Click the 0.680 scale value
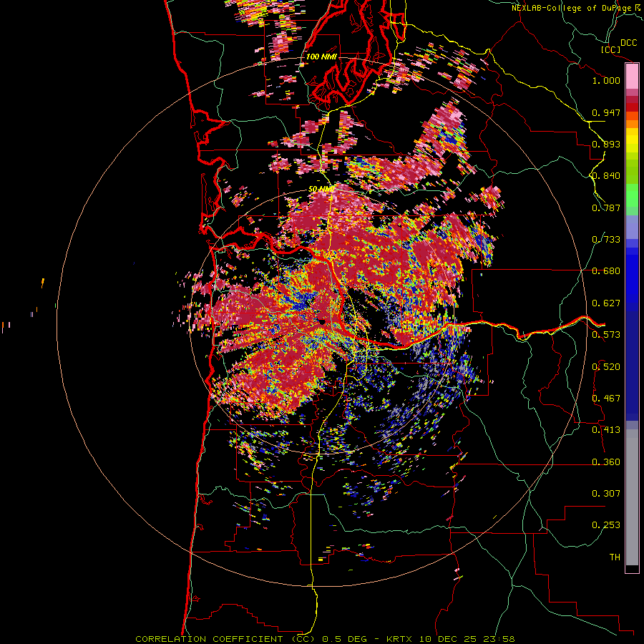 606,271
